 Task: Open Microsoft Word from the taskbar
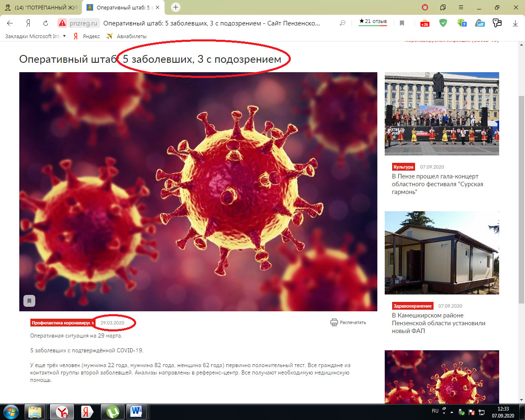[x=137, y=412]
